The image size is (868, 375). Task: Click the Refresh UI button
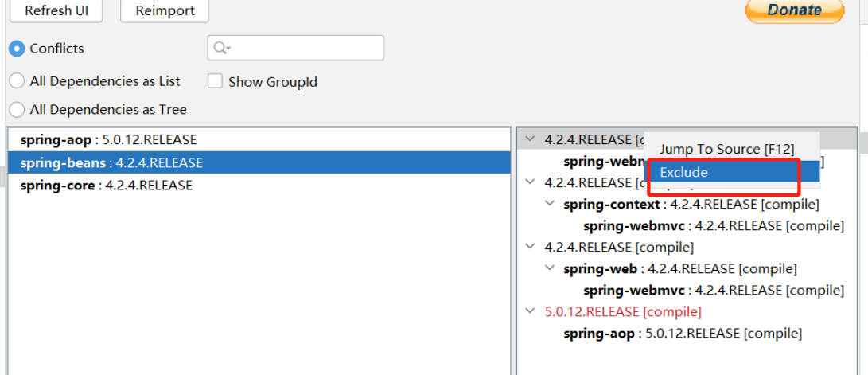[x=56, y=10]
